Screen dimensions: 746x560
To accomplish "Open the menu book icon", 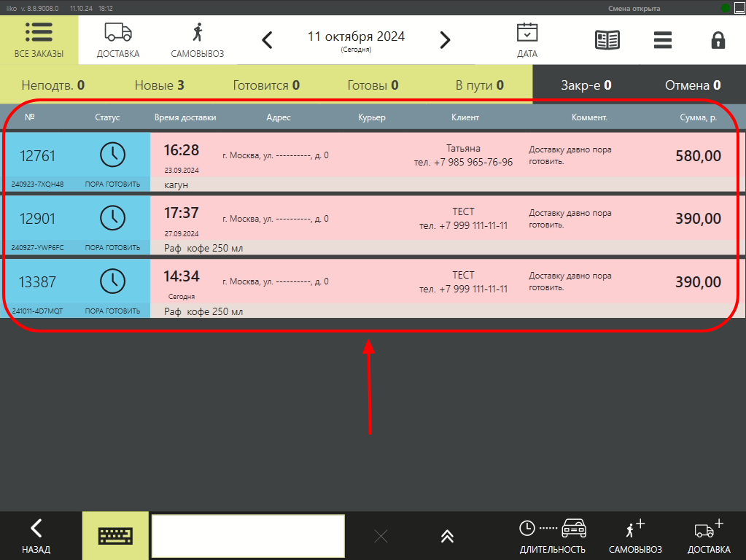I will click(x=607, y=40).
